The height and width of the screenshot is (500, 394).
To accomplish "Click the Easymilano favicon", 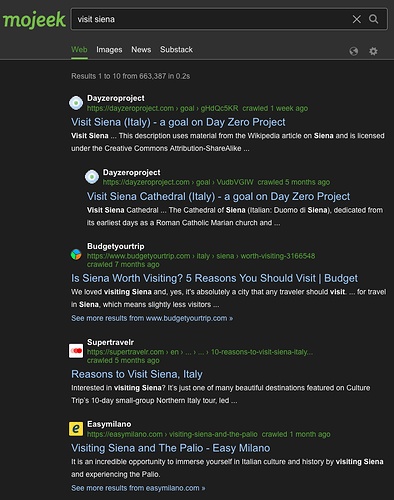I will (x=76, y=429).
